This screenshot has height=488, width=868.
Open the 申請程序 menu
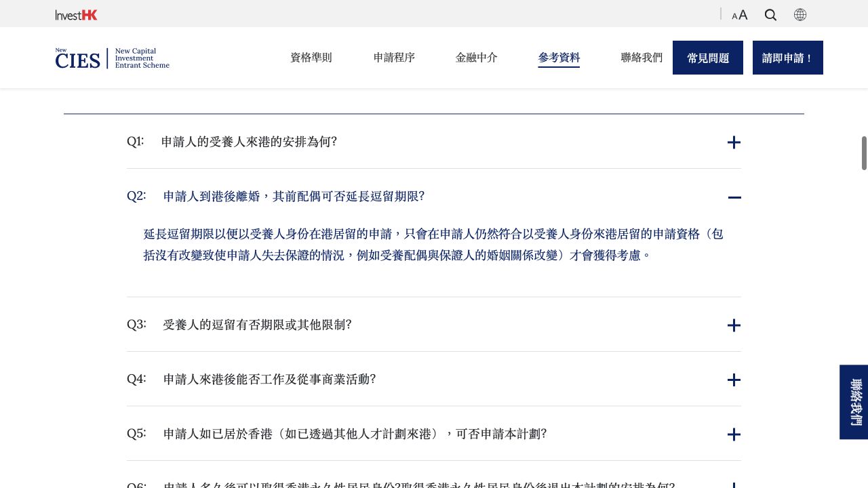click(394, 58)
